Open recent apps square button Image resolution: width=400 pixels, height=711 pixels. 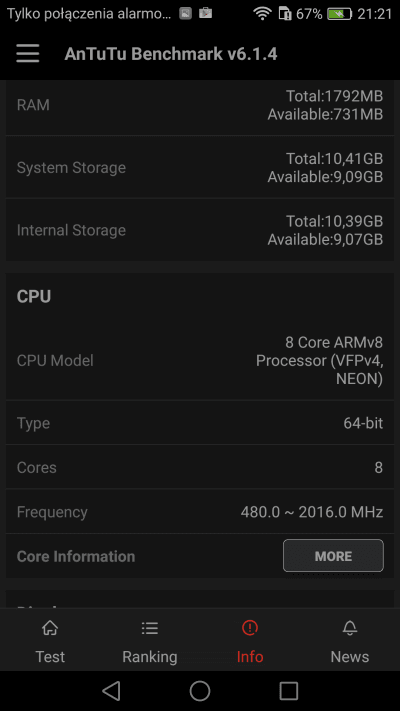pyautogui.click(x=288, y=691)
